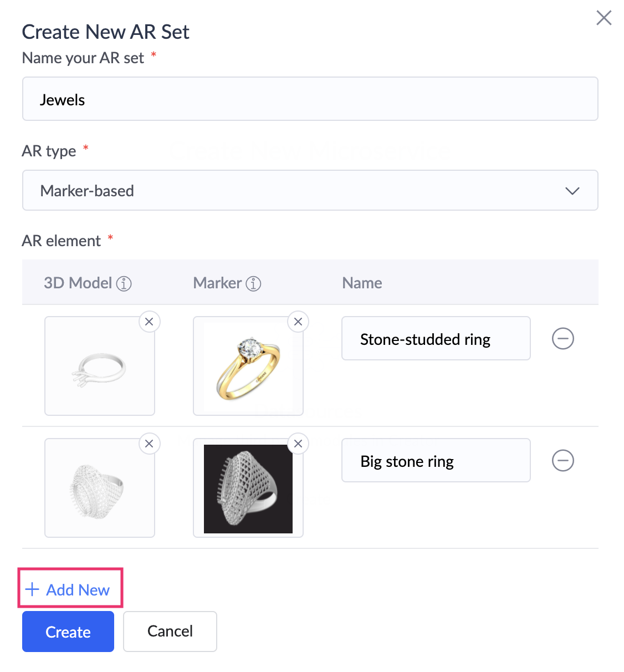
Task: Remove the Big stone ring 3D model
Action: [x=149, y=444]
